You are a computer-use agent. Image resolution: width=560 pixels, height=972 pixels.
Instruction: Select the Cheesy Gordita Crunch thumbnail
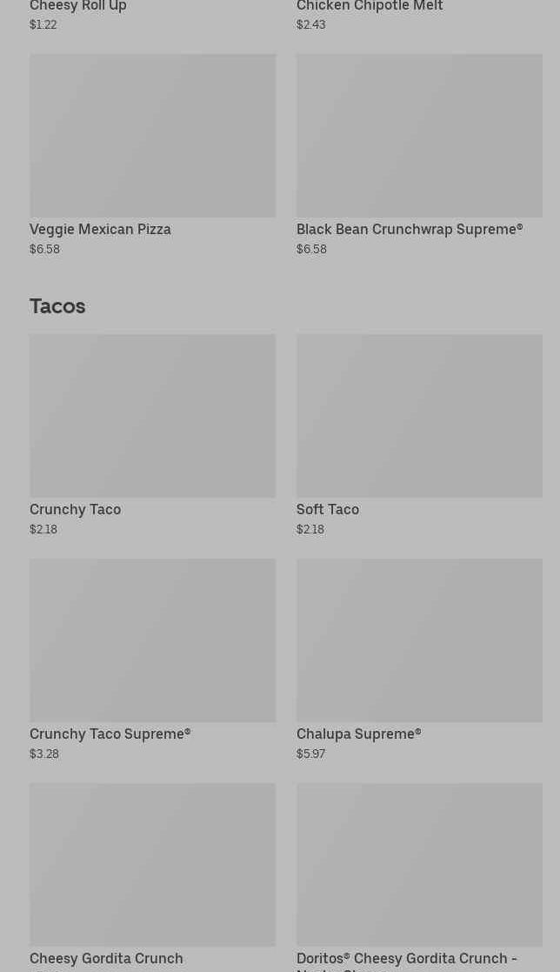[152, 865]
